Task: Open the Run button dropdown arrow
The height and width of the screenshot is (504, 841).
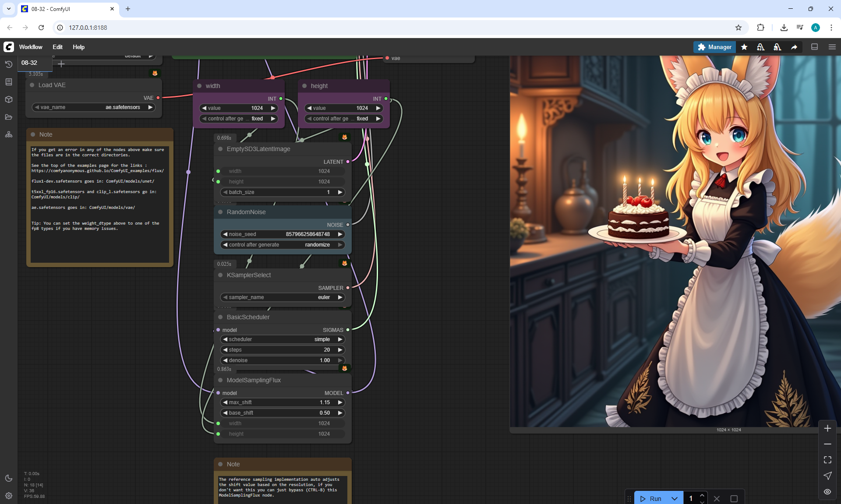Action: [674, 498]
